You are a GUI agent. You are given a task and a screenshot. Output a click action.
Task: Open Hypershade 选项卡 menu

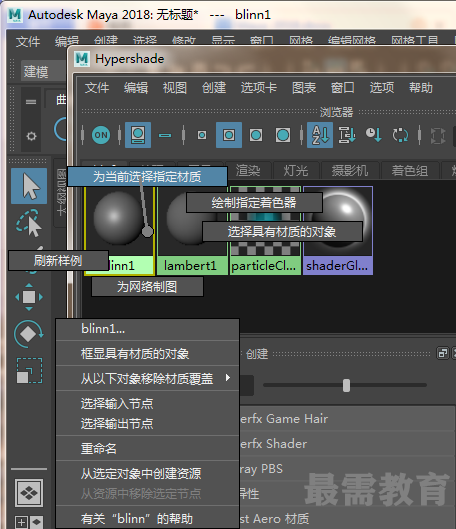tap(259, 88)
